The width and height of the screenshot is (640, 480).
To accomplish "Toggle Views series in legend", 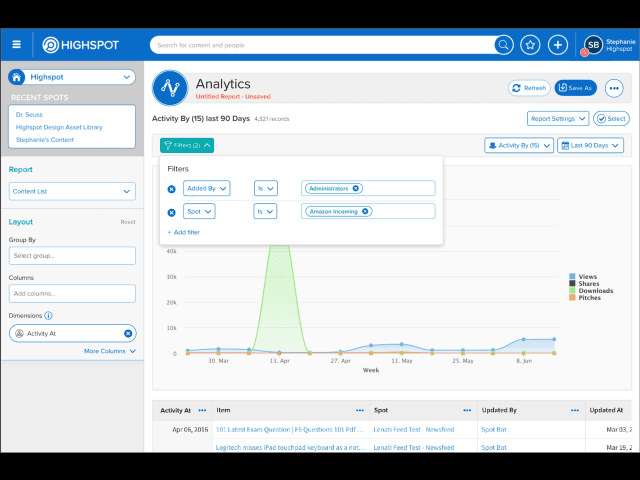I will 583,276.
